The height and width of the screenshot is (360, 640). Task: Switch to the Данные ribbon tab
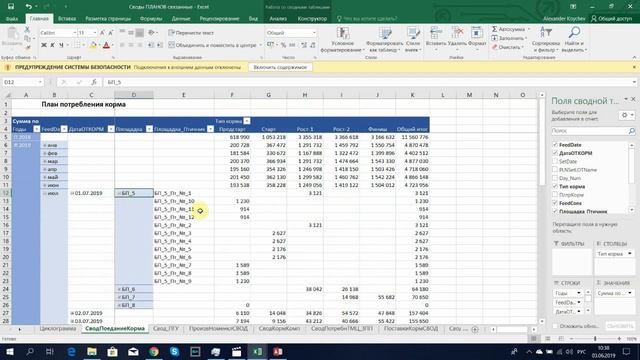(181, 19)
